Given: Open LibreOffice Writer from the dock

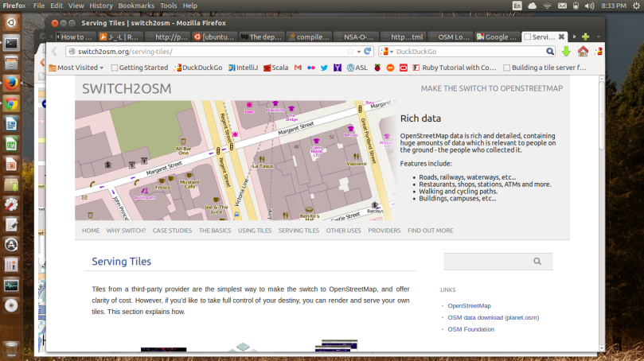Looking at the screenshot, I should tap(11, 123).
